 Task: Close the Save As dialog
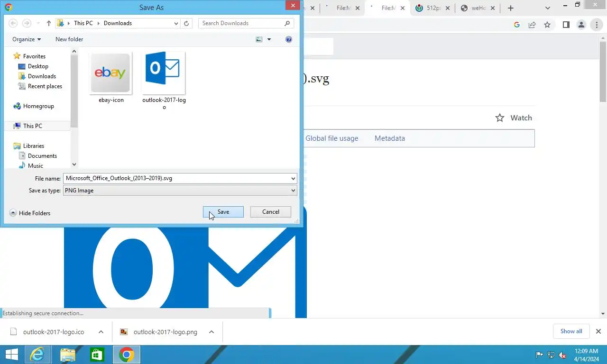coord(293,5)
